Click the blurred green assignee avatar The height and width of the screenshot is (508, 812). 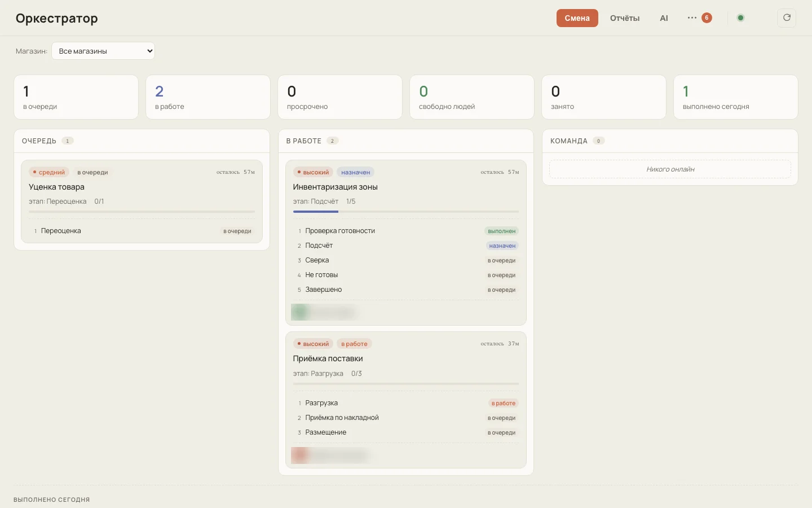(301, 312)
